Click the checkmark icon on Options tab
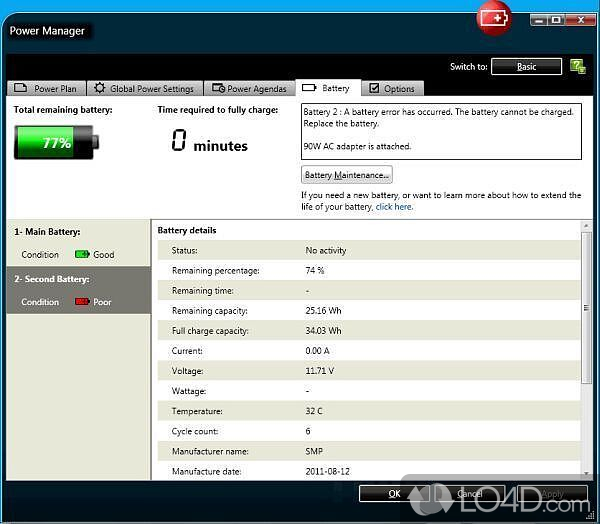 [x=374, y=88]
